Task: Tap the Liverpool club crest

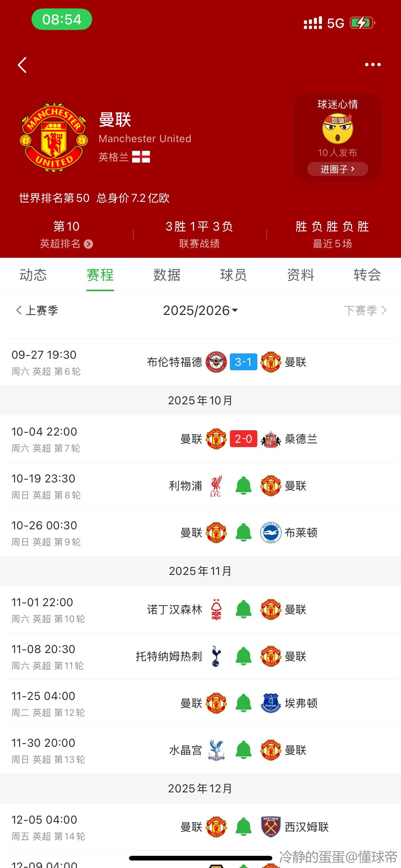Action: [x=216, y=486]
